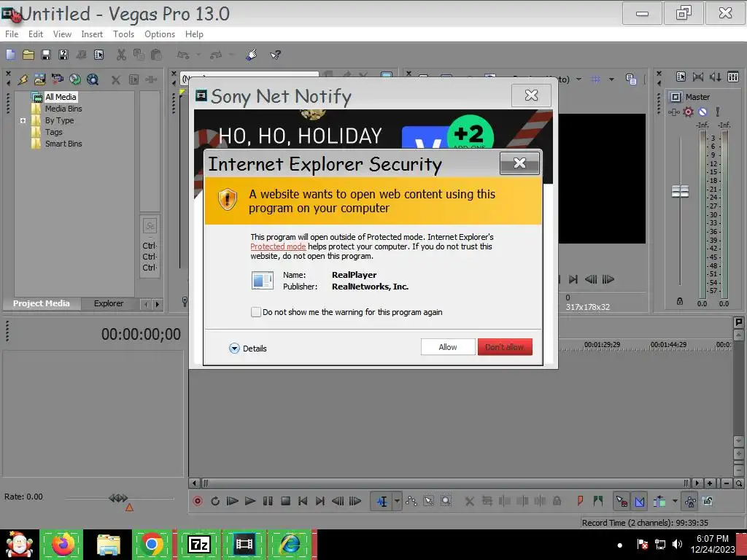Switch to the Project Media tab
Image resolution: width=747 pixels, height=560 pixels.
click(x=42, y=303)
